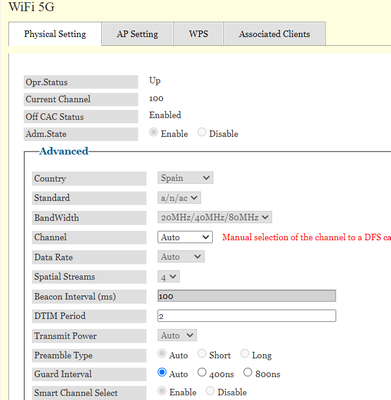Select Adm.State Enable radio button
Viewport: 391px width, 400px height.
(x=153, y=132)
